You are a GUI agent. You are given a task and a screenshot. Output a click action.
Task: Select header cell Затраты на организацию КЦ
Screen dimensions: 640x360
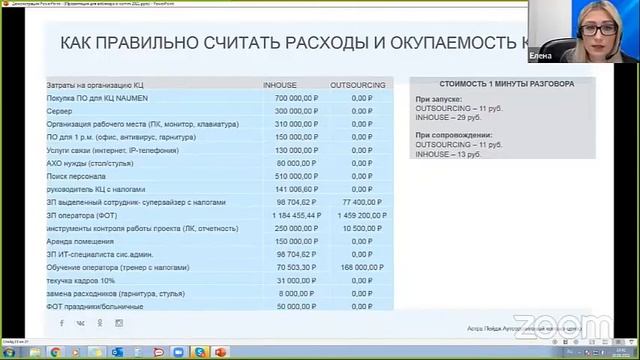[95, 85]
